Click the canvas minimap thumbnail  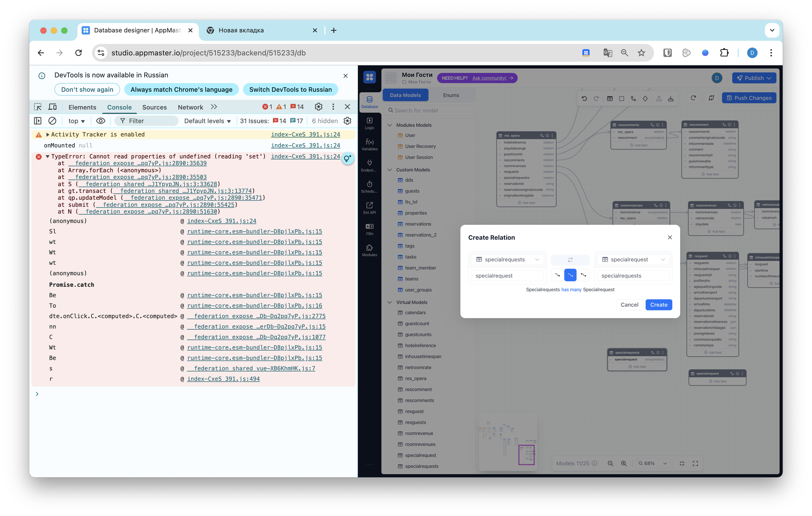[x=508, y=442]
